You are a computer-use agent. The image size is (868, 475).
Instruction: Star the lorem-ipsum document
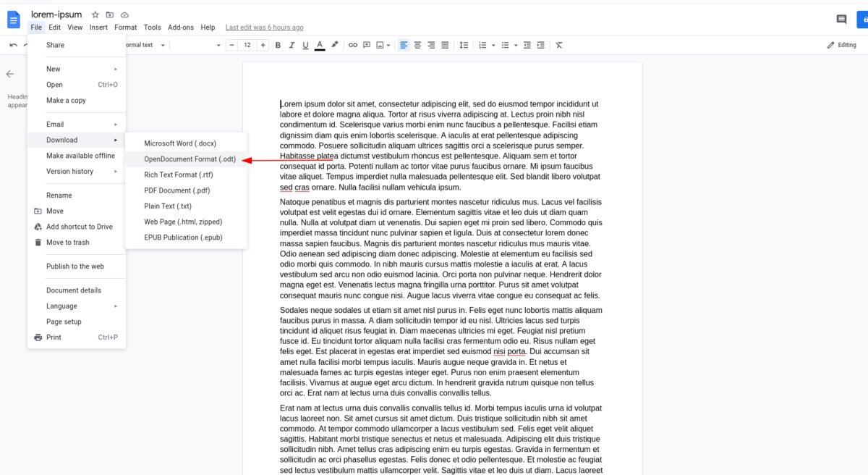click(95, 14)
